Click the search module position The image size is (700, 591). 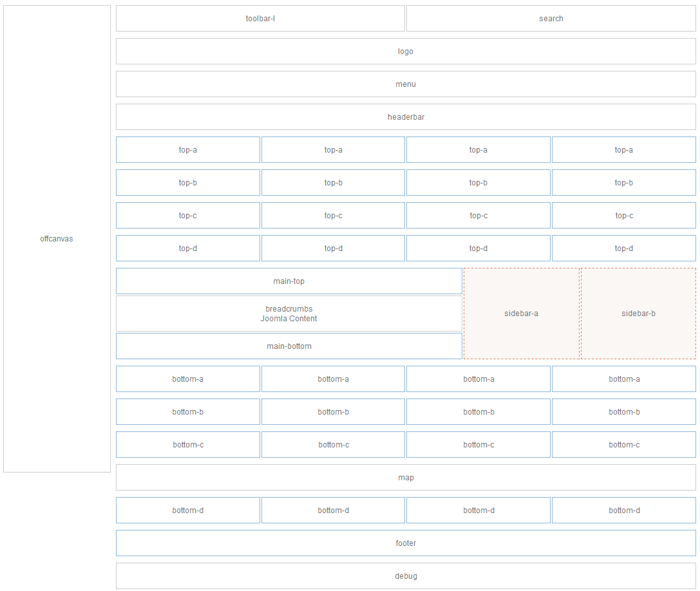pos(551,18)
